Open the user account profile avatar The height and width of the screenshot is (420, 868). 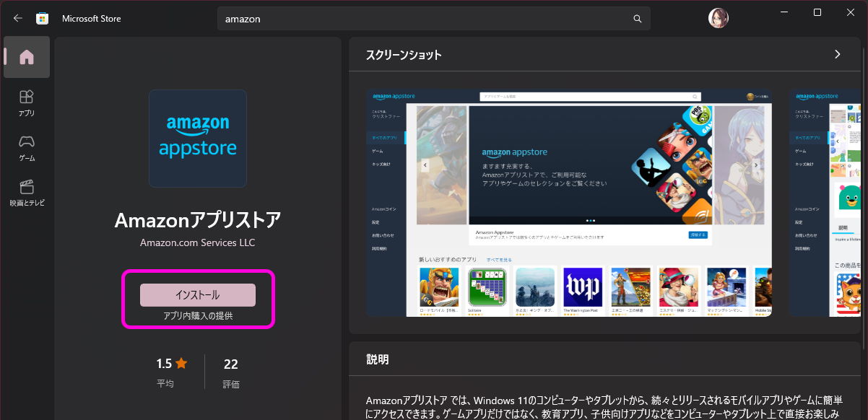[718, 17]
